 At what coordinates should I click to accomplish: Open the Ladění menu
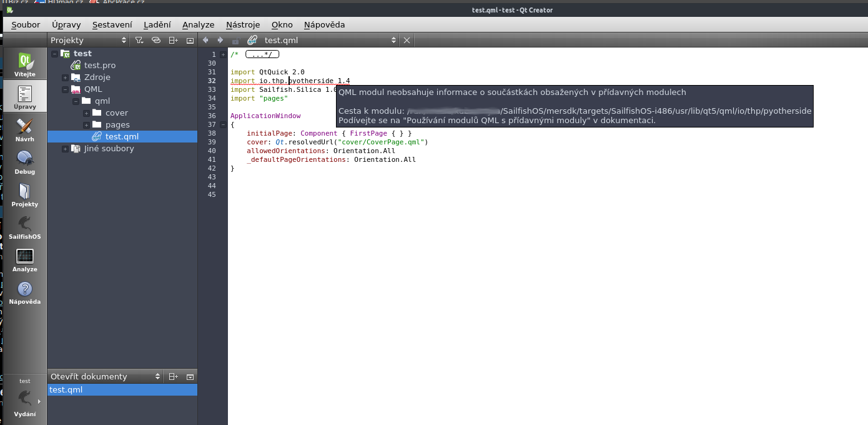(x=157, y=25)
